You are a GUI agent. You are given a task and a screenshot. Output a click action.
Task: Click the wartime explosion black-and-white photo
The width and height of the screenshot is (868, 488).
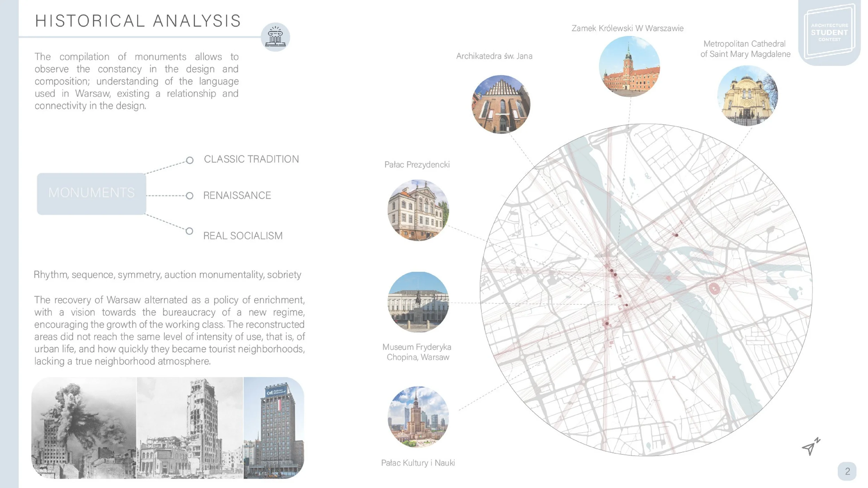tap(84, 428)
